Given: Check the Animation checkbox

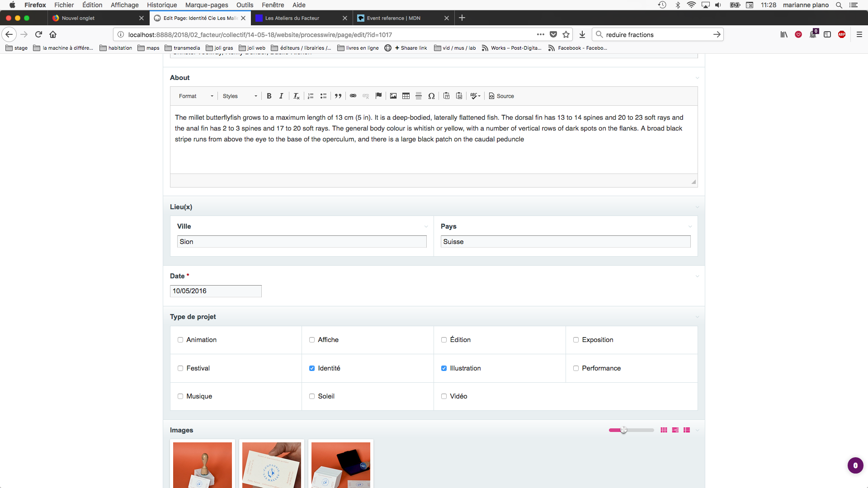Looking at the screenshot, I should pos(180,340).
